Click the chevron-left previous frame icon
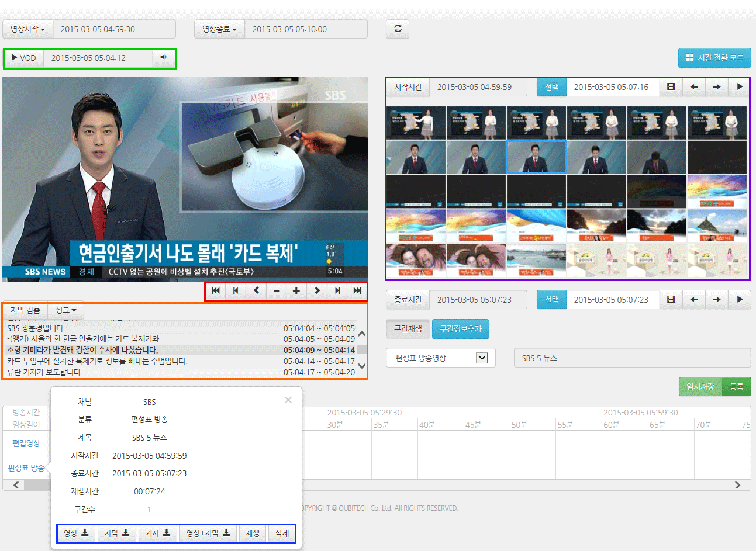 tap(256, 290)
